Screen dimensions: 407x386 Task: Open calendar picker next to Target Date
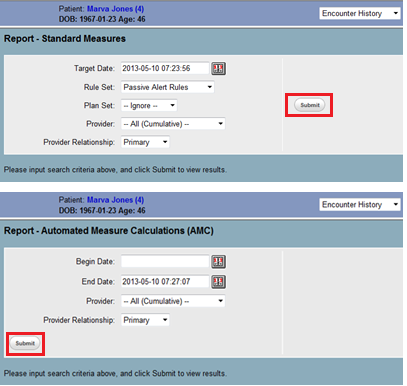pos(218,69)
